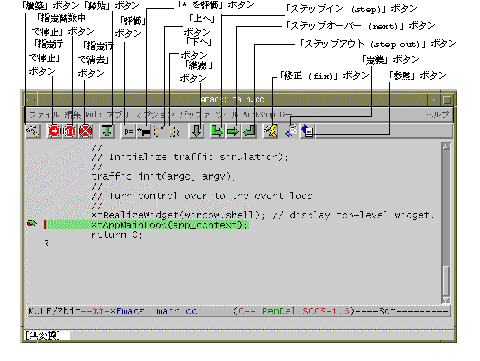Click the maximize button in title bar
Image resolution: width=480 pixels, height=361 pixels.
point(447,99)
